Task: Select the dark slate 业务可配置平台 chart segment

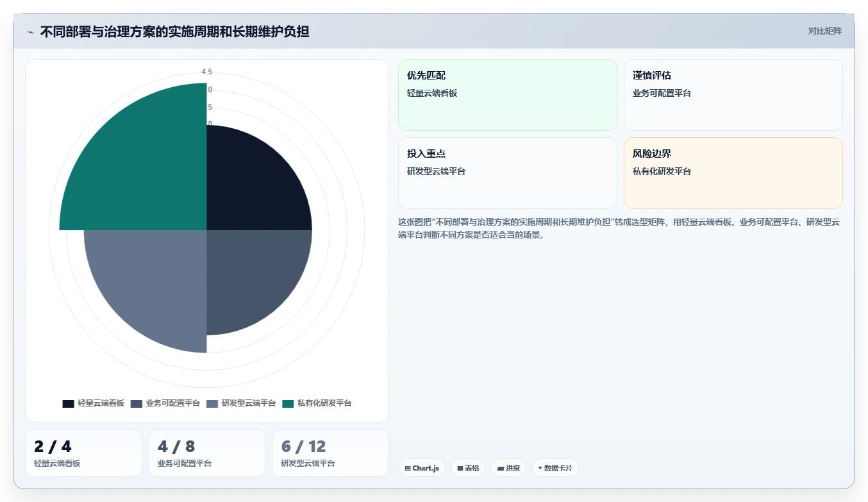Action: (253, 276)
